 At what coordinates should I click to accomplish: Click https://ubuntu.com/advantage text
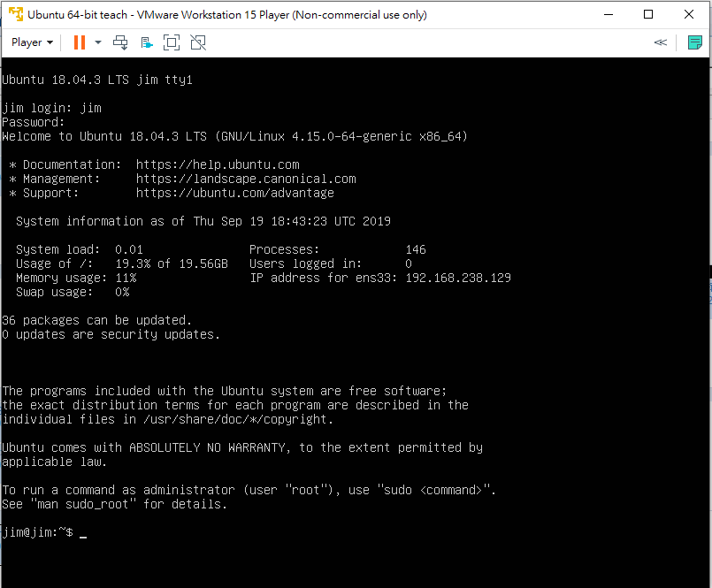point(234,193)
